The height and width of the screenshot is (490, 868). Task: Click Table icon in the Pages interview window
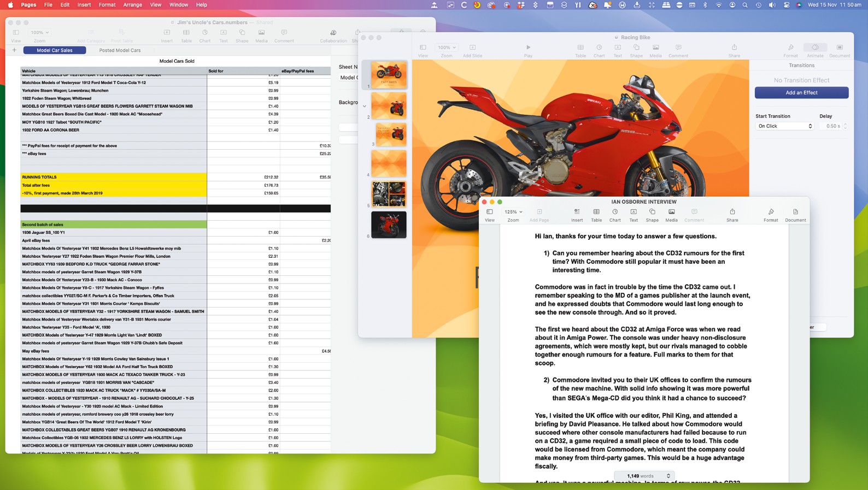pyautogui.click(x=596, y=215)
